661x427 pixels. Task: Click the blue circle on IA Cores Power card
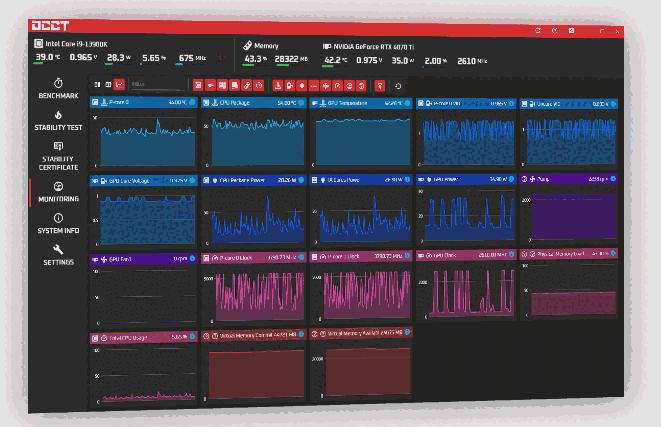(x=407, y=180)
